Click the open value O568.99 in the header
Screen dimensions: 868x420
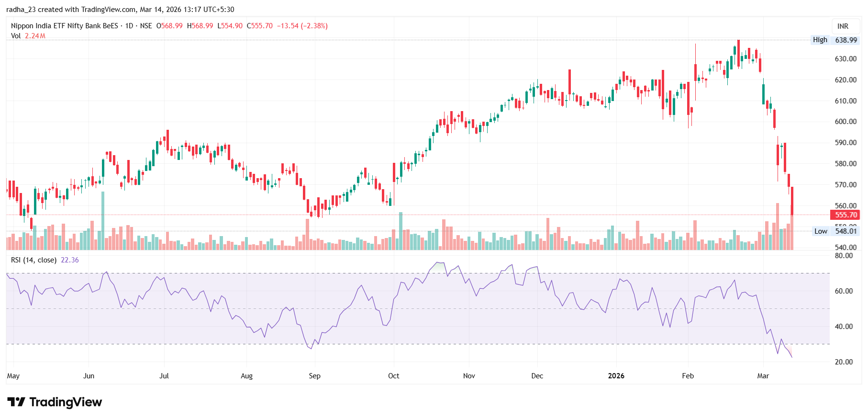pos(169,26)
